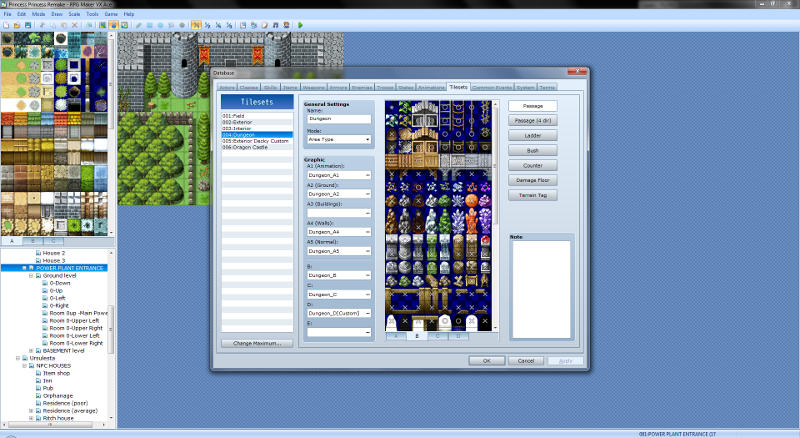Select the Map editing mode icon

(103, 25)
